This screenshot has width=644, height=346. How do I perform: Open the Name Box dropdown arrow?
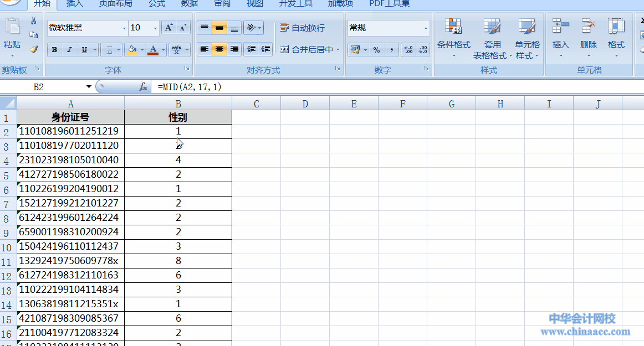[89, 87]
